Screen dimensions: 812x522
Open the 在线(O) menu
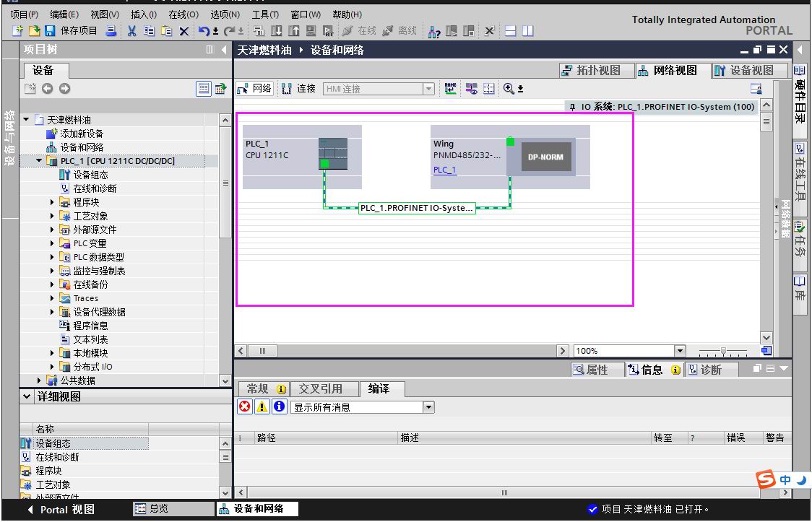pos(183,14)
